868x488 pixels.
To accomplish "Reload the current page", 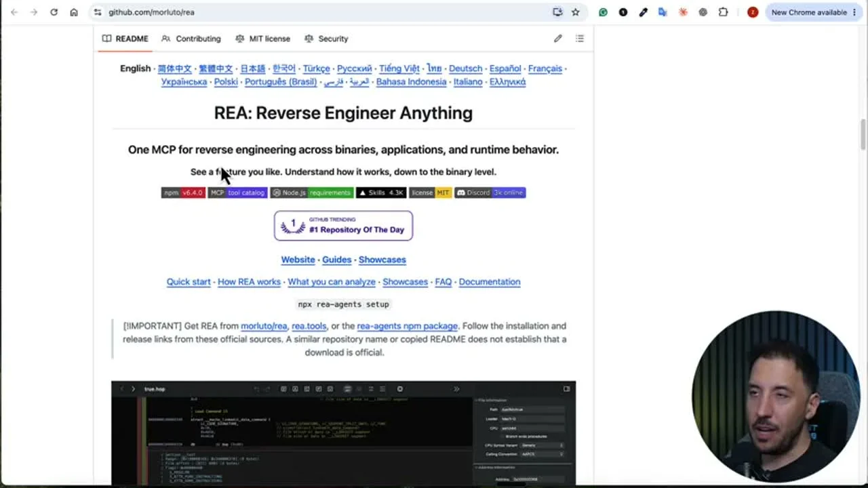I will click(54, 12).
